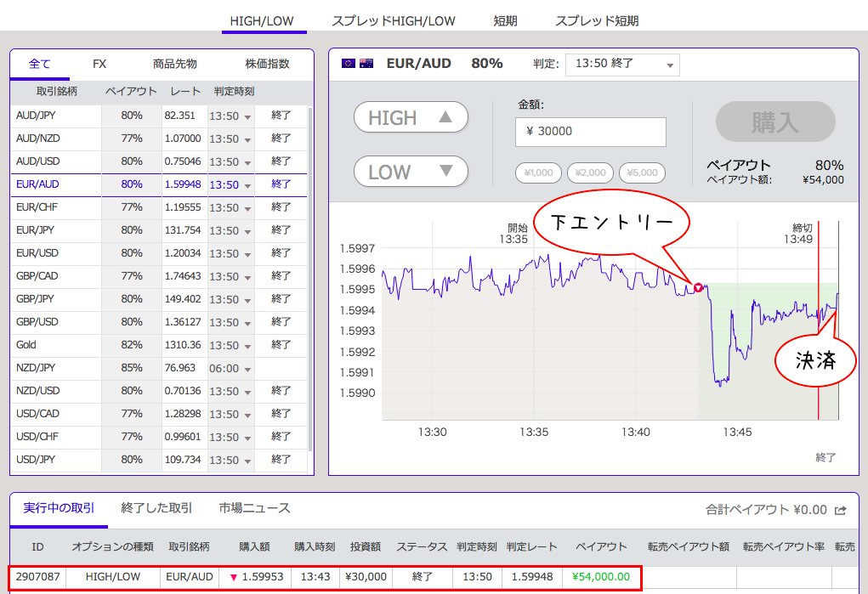Select the ¥5,000 quick amount
The height and width of the screenshot is (594, 868).
pos(642,173)
